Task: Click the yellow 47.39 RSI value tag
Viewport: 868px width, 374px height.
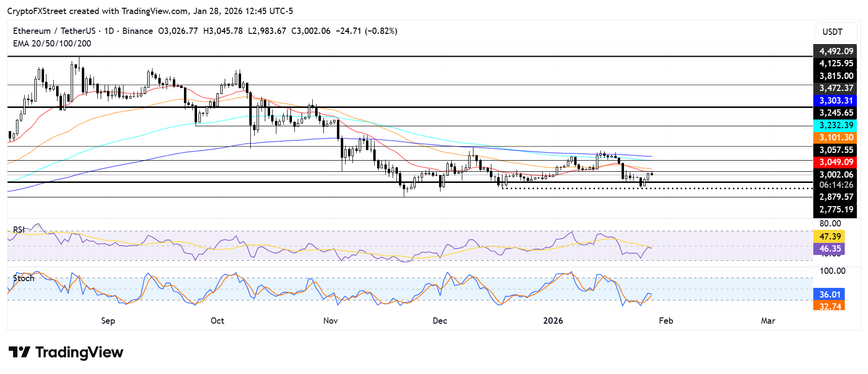Action: pyautogui.click(x=829, y=237)
